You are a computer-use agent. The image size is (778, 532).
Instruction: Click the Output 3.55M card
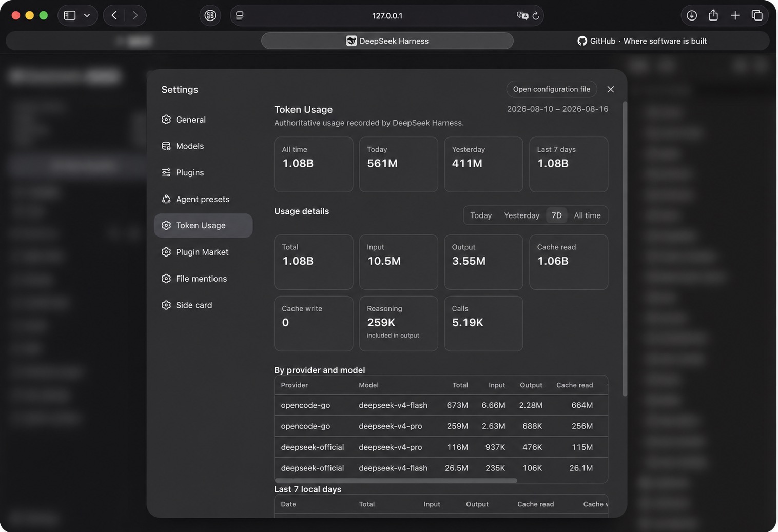point(483,262)
